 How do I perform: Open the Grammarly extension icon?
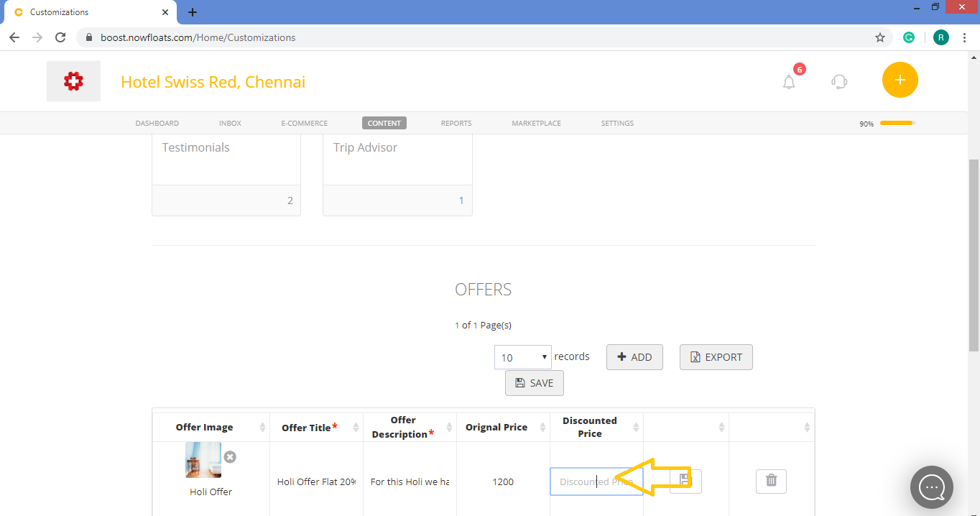909,37
